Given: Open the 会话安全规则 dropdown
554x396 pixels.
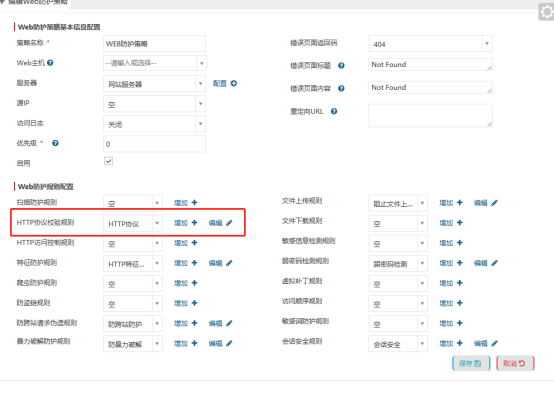Looking at the screenshot, I should click(398, 344).
